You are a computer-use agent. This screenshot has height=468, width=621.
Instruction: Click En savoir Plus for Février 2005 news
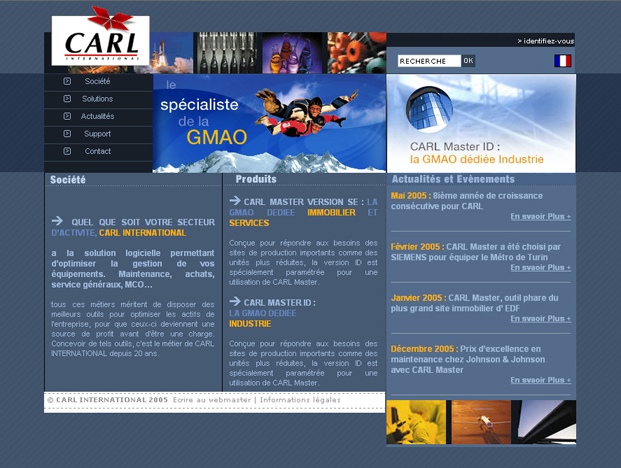click(x=540, y=267)
